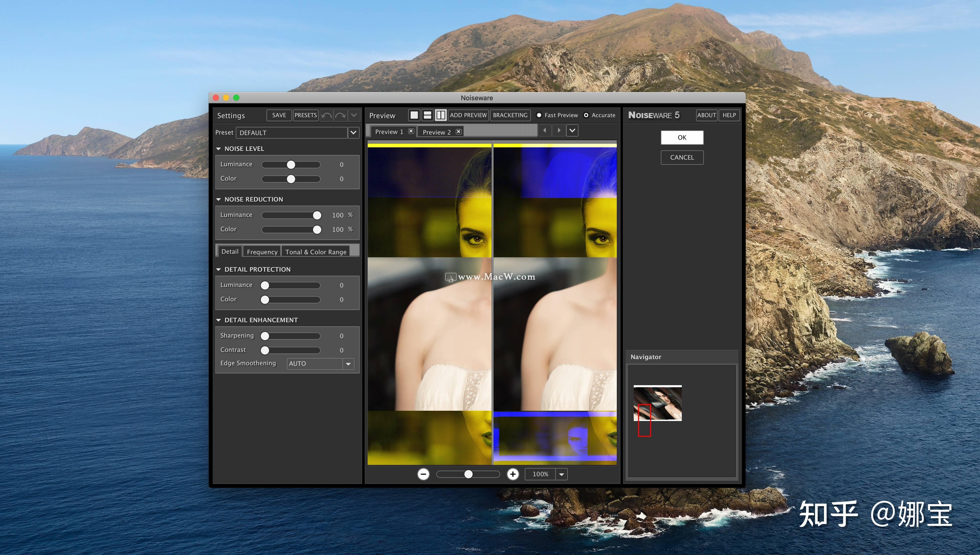Click the Sharpening slider handle

click(x=265, y=336)
